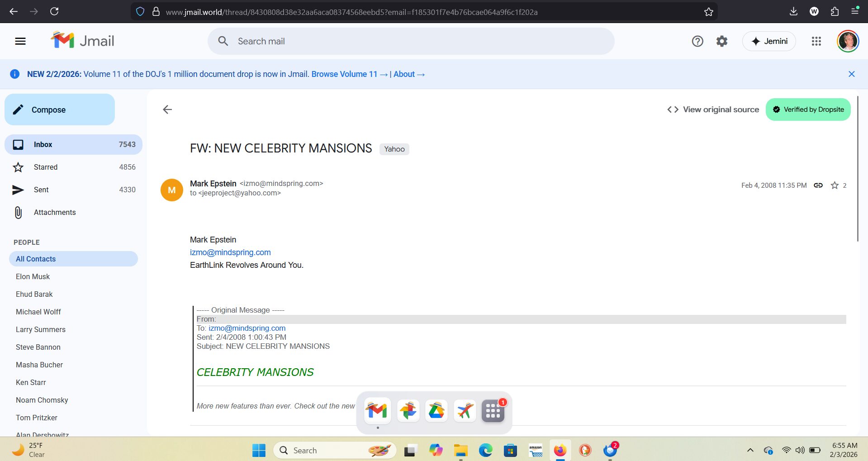Screen dimensions: 868x461
Task: Click the Compose button
Action: (x=60, y=109)
